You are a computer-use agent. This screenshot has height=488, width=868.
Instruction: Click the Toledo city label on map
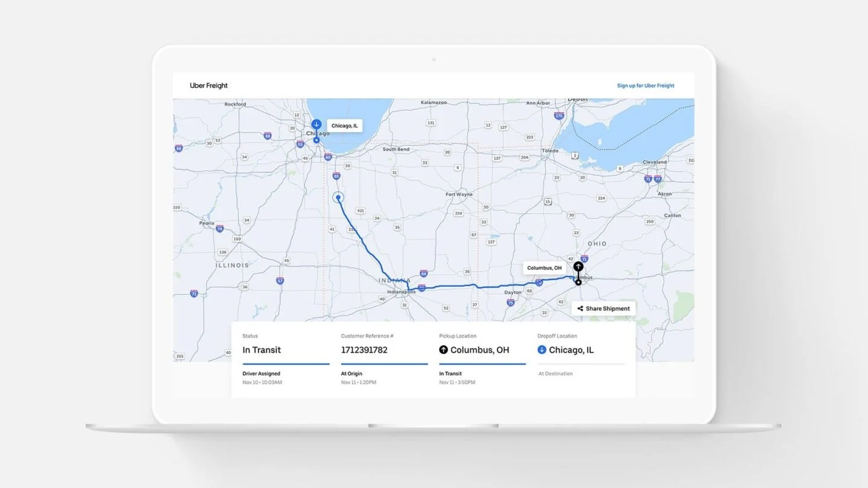(x=550, y=151)
